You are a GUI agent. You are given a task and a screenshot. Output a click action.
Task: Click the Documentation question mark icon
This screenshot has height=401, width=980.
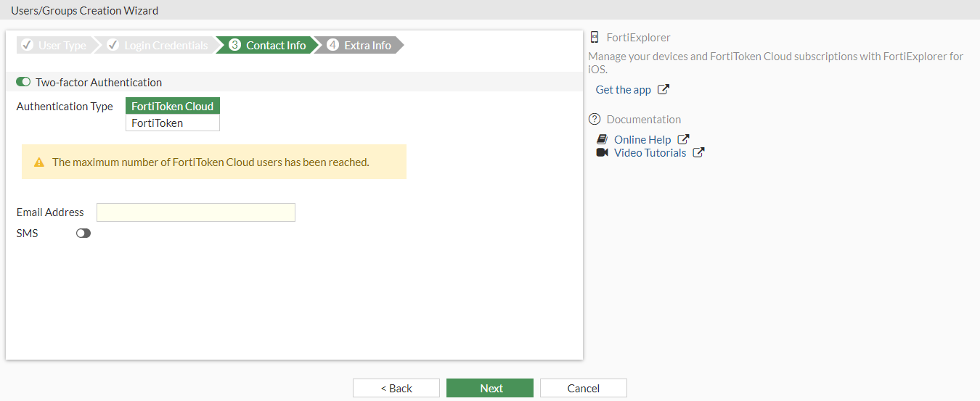click(595, 120)
